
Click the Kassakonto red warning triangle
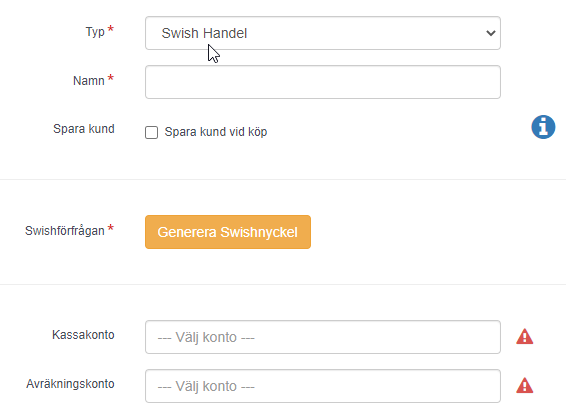tap(524, 337)
